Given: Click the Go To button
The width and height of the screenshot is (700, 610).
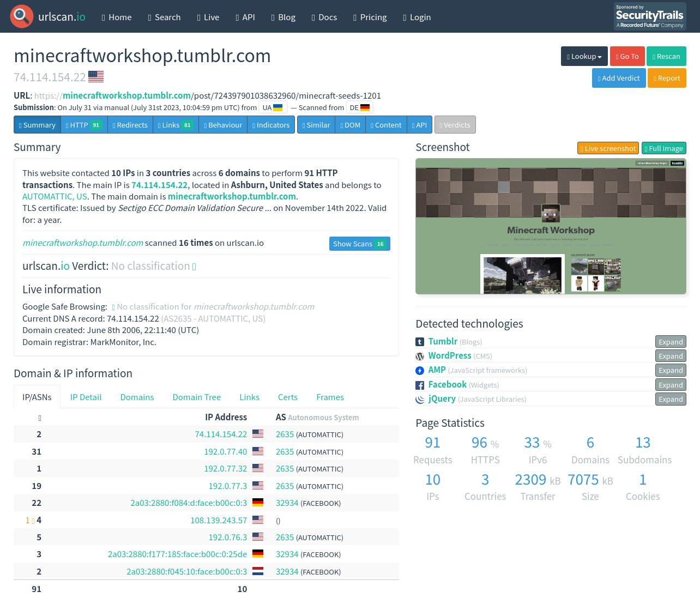Looking at the screenshot, I should pos(627,56).
